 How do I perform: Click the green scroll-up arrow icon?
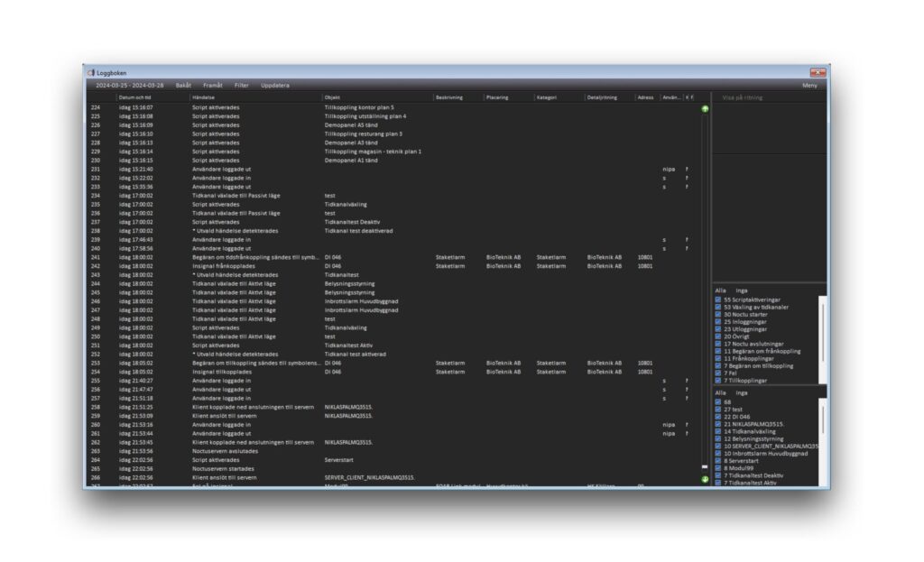(705, 109)
